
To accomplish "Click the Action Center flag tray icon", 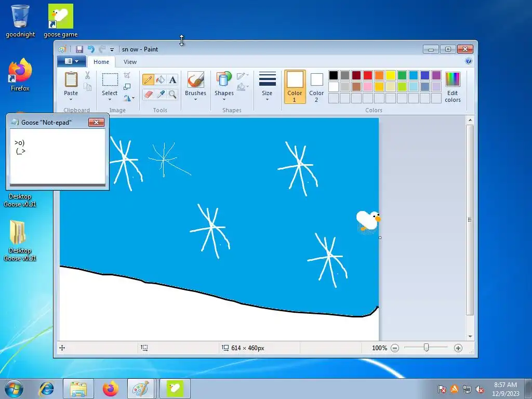I will click(x=442, y=389).
